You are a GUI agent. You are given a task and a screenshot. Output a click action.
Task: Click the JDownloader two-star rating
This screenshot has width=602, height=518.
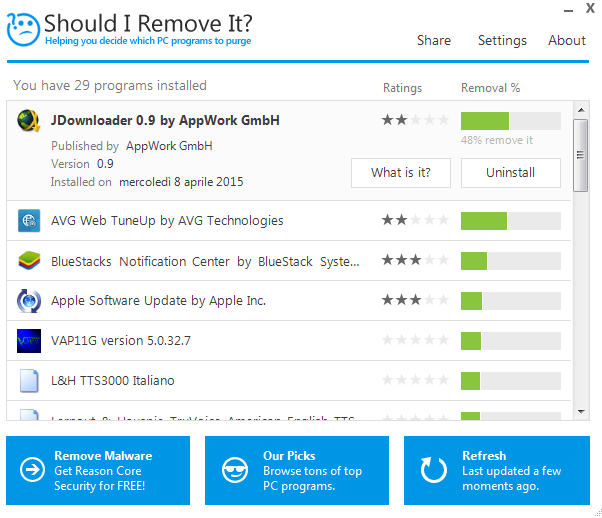pyautogui.click(x=415, y=120)
